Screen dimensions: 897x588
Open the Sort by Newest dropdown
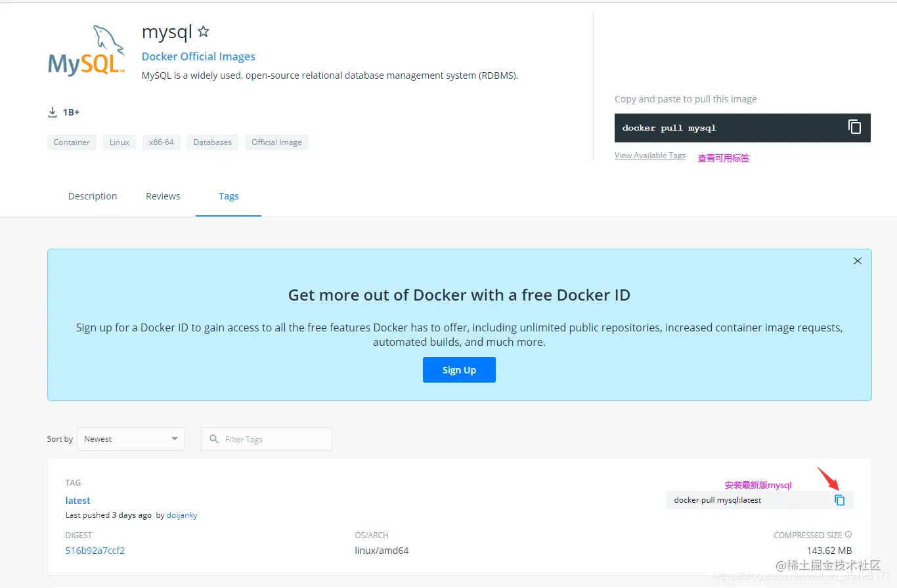[x=131, y=439]
